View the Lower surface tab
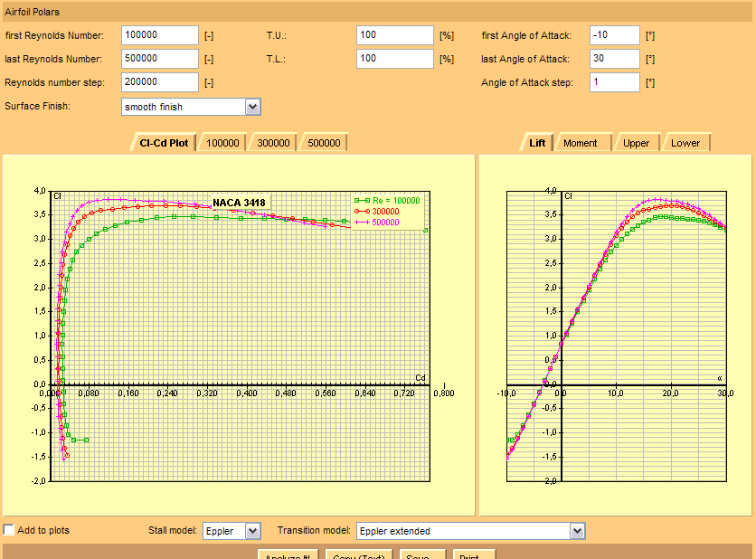756x559 pixels. click(x=685, y=143)
